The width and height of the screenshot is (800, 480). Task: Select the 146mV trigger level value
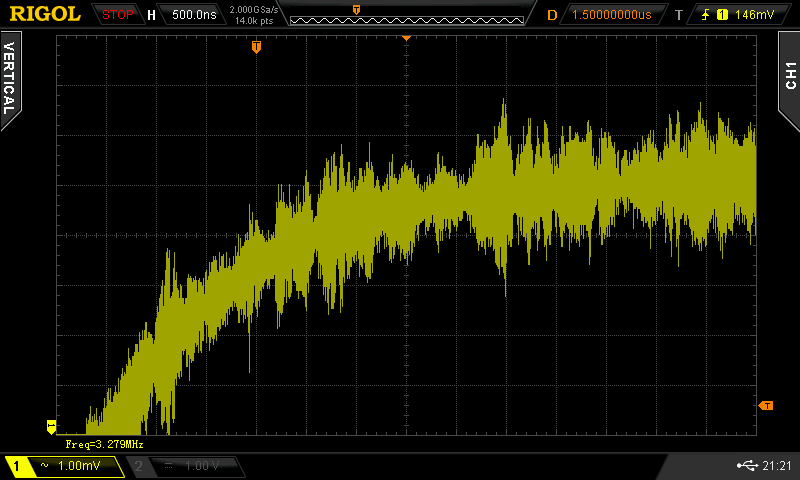tap(755, 15)
